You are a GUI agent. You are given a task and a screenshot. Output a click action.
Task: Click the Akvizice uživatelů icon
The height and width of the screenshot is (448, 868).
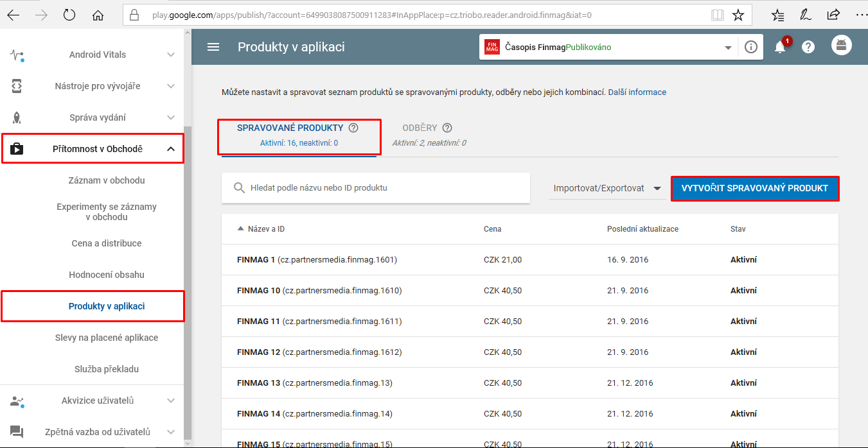click(17, 401)
